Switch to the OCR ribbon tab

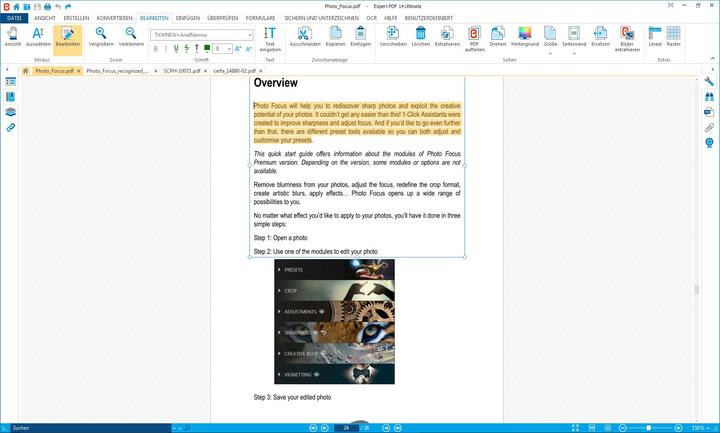(371, 18)
